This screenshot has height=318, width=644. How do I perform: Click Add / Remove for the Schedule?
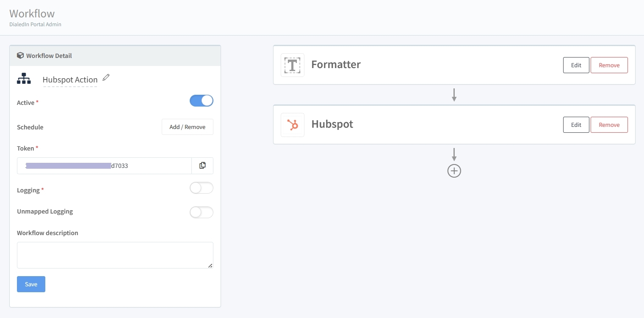point(187,127)
